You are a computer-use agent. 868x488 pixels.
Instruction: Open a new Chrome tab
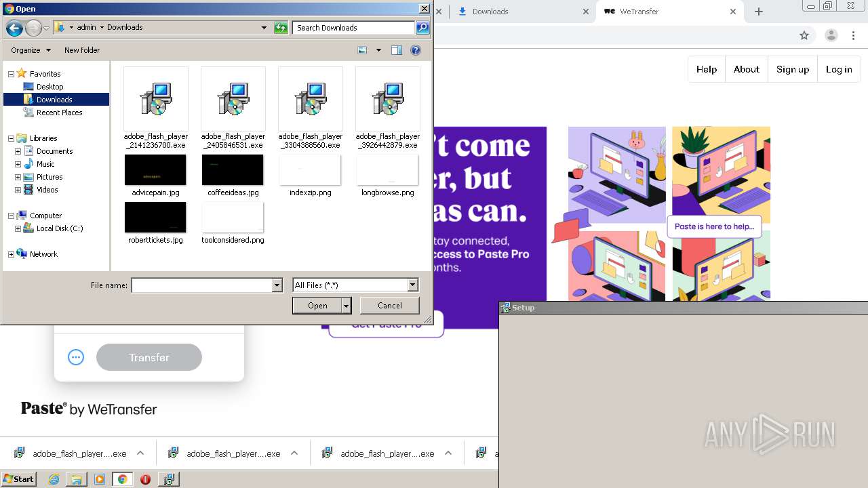759,12
